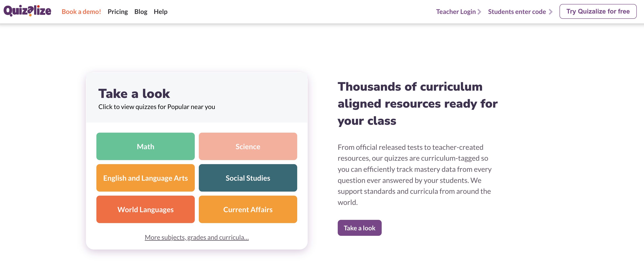Click the Teacher Login link
644x279 pixels.
coord(456,12)
